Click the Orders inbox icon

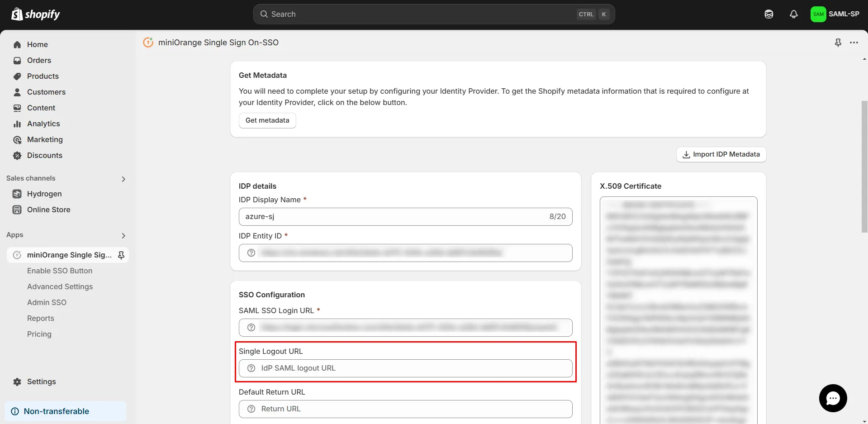(17, 60)
